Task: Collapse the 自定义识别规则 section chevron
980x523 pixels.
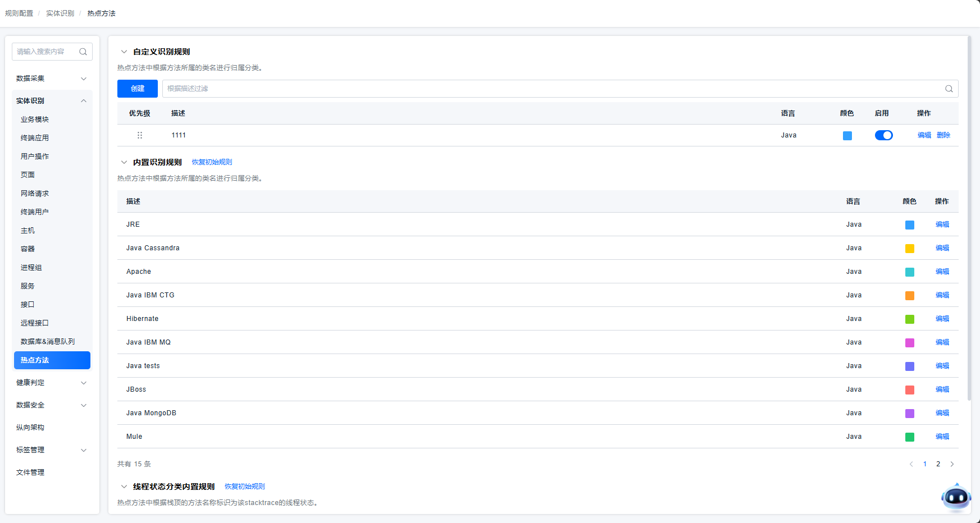Action: coord(124,52)
